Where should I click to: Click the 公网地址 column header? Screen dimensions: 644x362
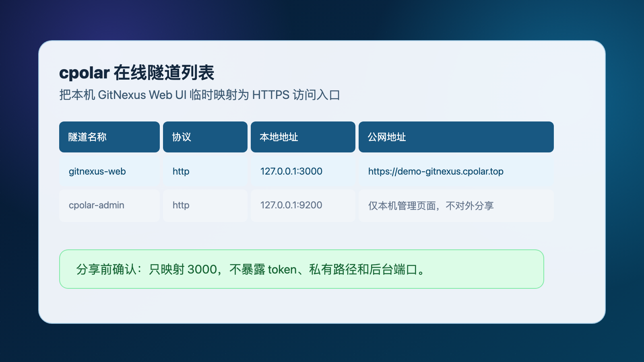tap(456, 137)
